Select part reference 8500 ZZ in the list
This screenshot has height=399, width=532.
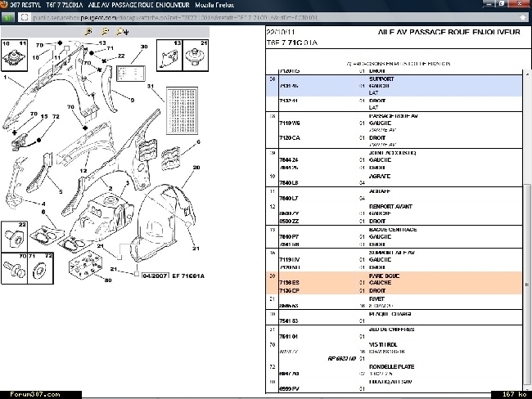click(290, 221)
